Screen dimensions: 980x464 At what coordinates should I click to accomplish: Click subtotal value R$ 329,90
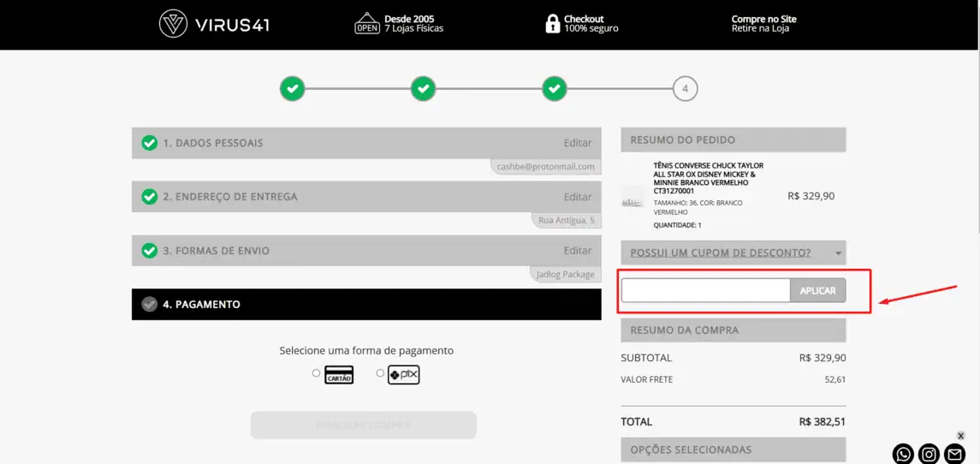click(822, 359)
